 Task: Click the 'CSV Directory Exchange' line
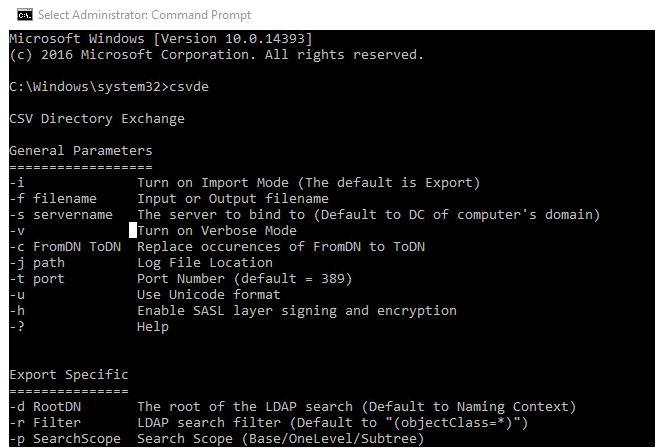97,118
